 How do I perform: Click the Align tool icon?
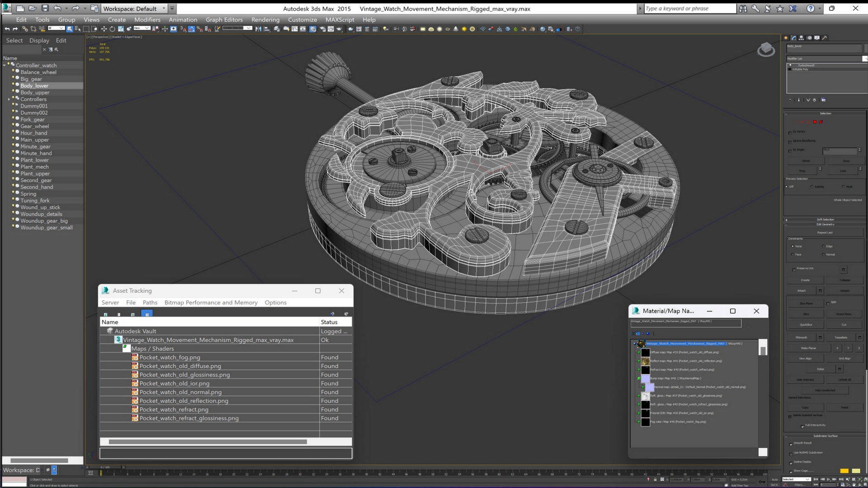point(267,29)
